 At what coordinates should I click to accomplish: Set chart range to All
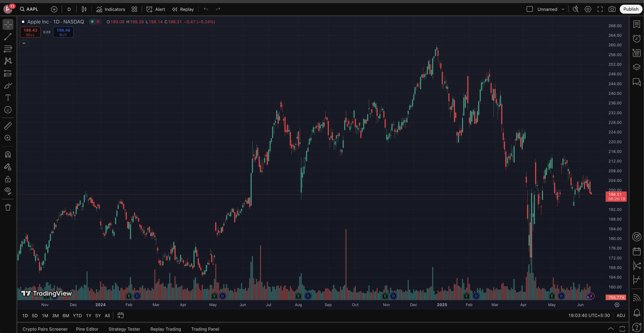(x=107, y=316)
